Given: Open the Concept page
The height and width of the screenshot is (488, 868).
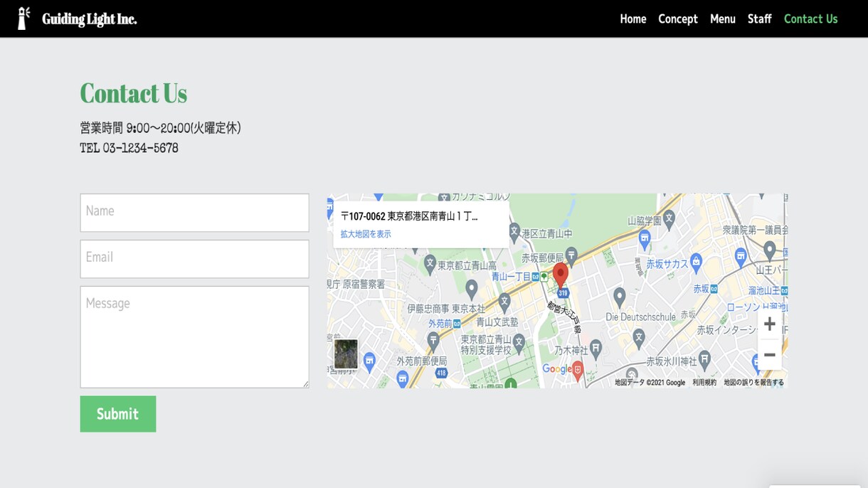Looking at the screenshot, I should [678, 19].
